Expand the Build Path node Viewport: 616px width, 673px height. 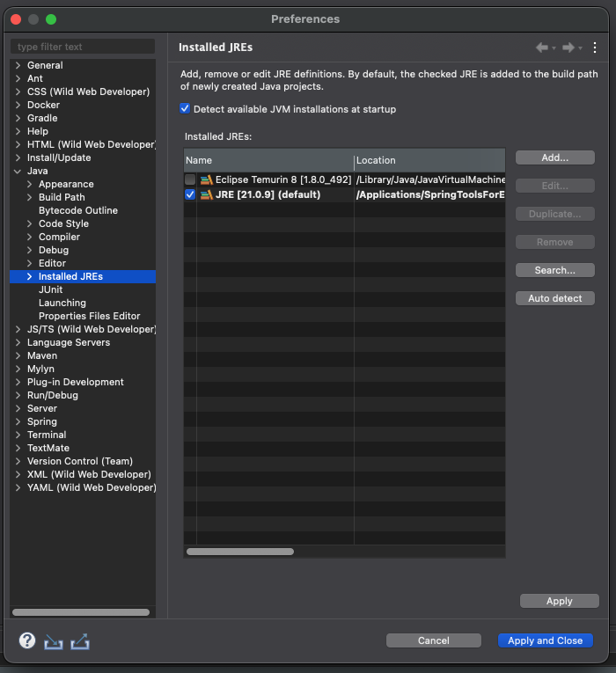point(29,197)
